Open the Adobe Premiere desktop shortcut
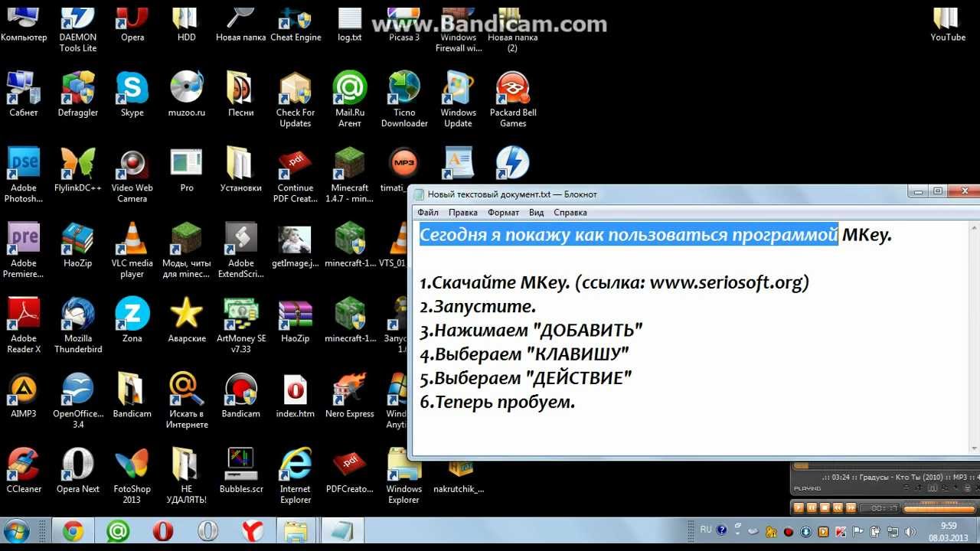This screenshot has width=980, height=551. tap(24, 249)
